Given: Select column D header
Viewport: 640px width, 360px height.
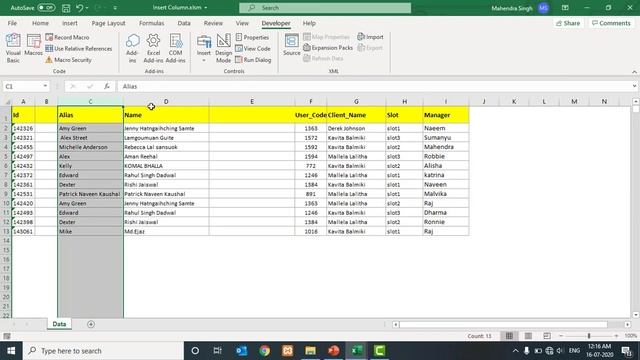Looking at the screenshot, I should coord(166,101).
